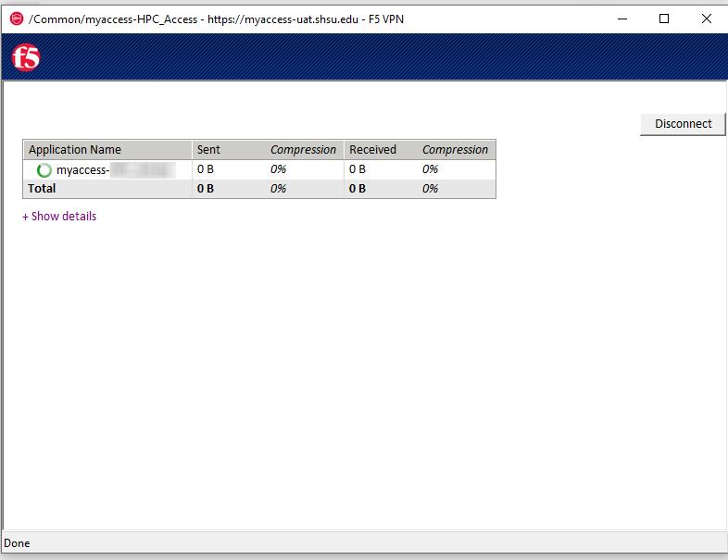Click the Compression header beside Sent
Screen dimensions: 728x560
(303, 150)
